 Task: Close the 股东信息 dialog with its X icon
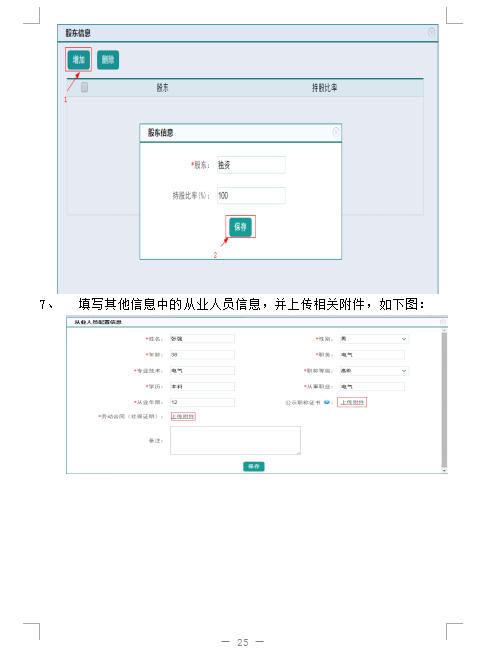click(336, 132)
